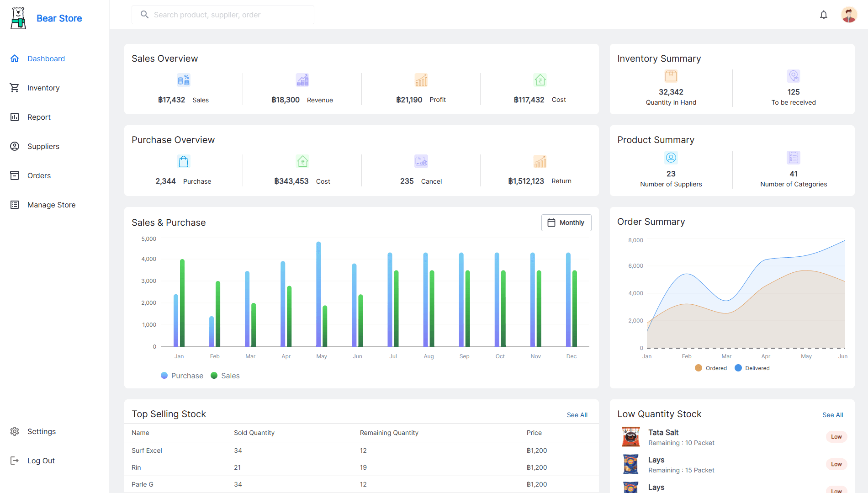The image size is (868, 493).
Task: Click the ฿21,190 Profit value
Action: point(409,100)
